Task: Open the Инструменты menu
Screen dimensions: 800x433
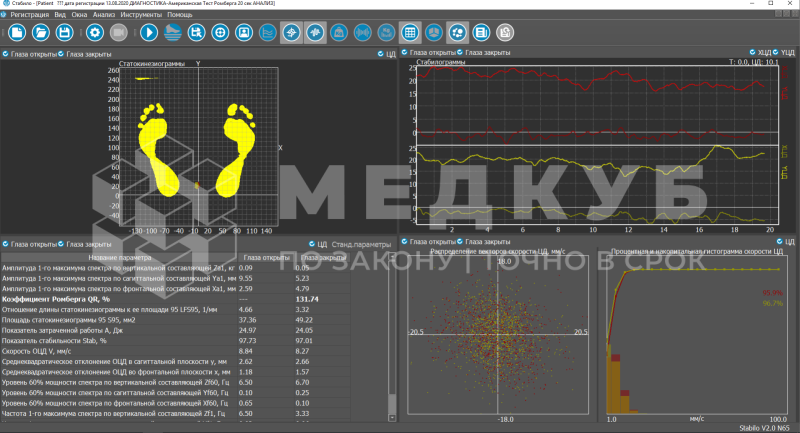Action: click(141, 15)
